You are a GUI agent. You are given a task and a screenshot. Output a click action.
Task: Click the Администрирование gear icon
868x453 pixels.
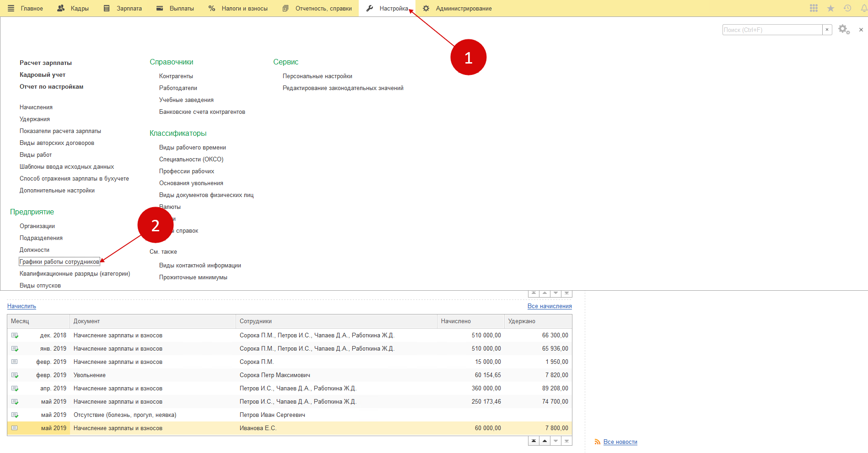(426, 8)
